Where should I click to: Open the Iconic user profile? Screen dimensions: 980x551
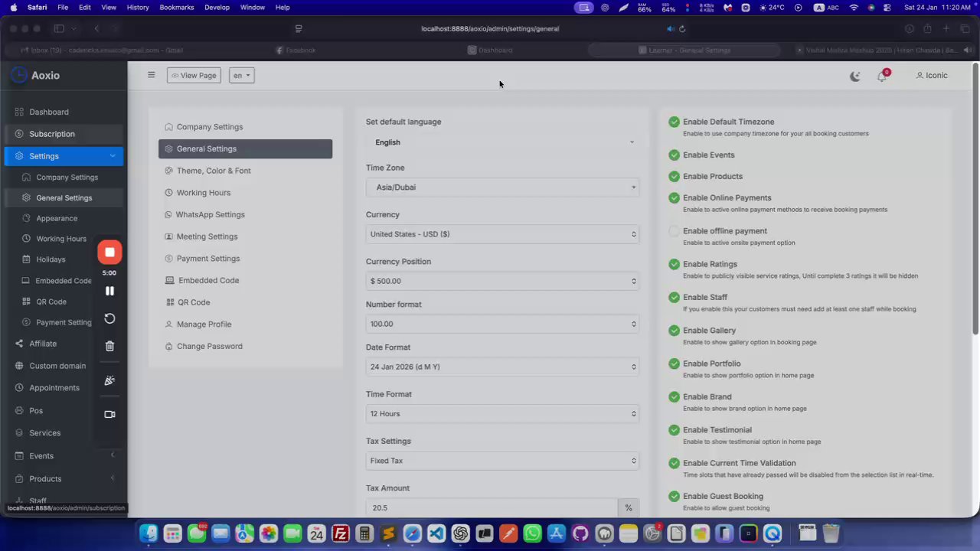pyautogui.click(x=932, y=75)
